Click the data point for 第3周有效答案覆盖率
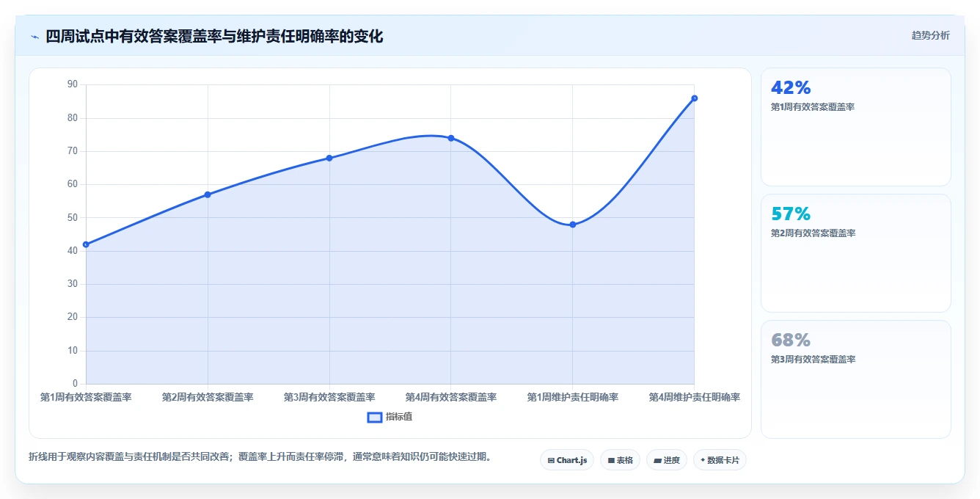980x499 pixels. (329, 158)
